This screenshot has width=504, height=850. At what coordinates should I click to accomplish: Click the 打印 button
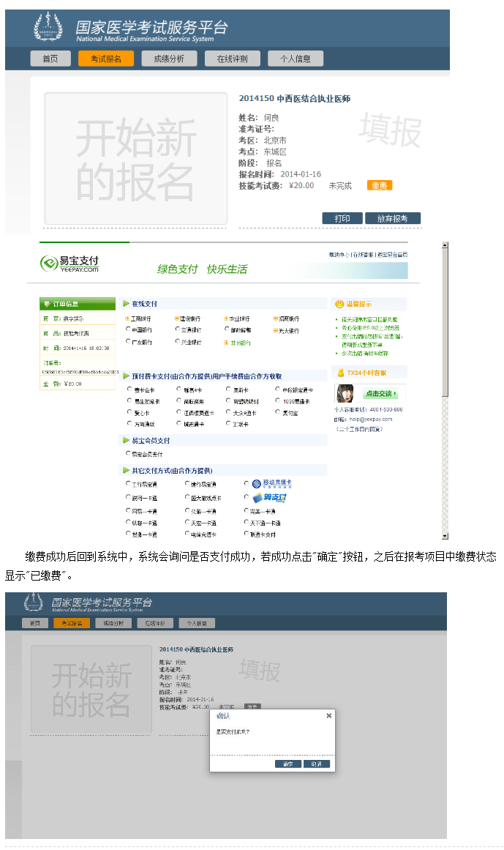(x=342, y=218)
